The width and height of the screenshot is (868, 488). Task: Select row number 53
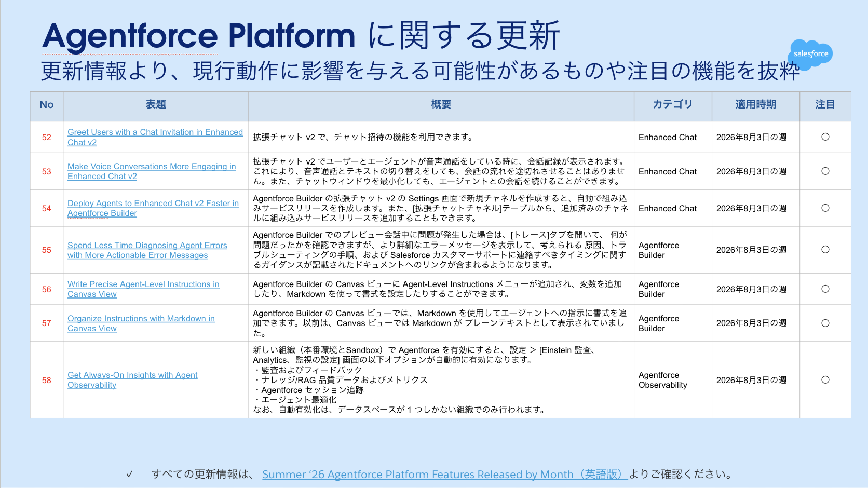[47, 171]
